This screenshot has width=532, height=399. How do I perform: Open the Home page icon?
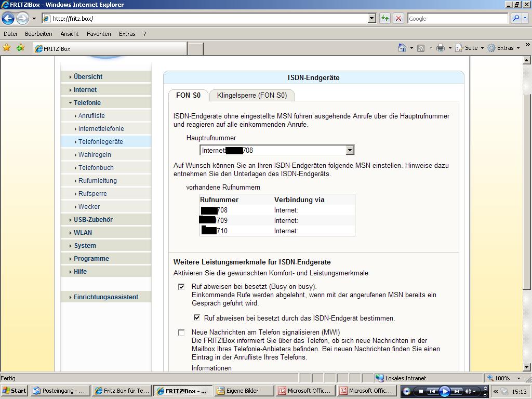click(x=402, y=48)
